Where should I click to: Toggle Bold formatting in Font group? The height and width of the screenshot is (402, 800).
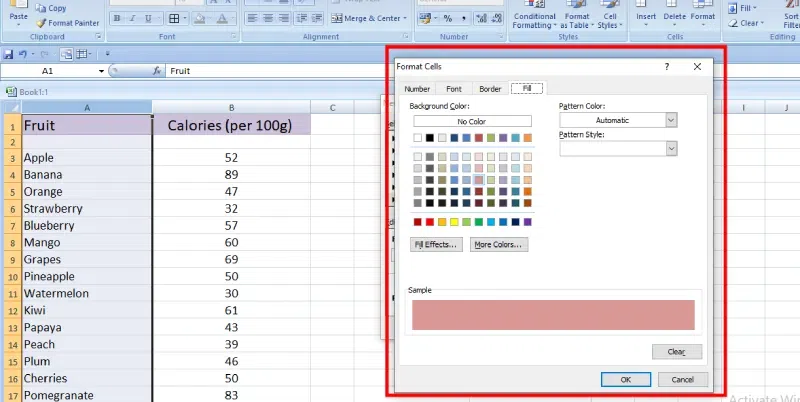(x=117, y=18)
